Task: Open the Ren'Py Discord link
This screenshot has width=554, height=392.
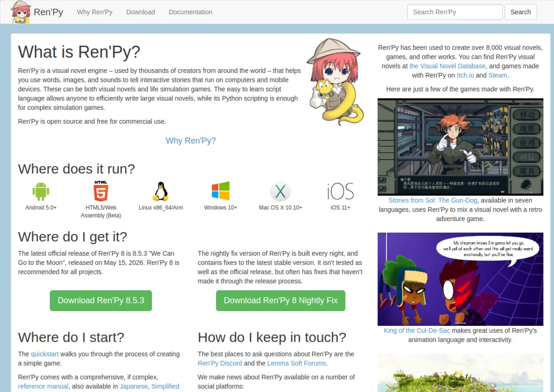Action: pyautogui.click(x=220, y=363)
